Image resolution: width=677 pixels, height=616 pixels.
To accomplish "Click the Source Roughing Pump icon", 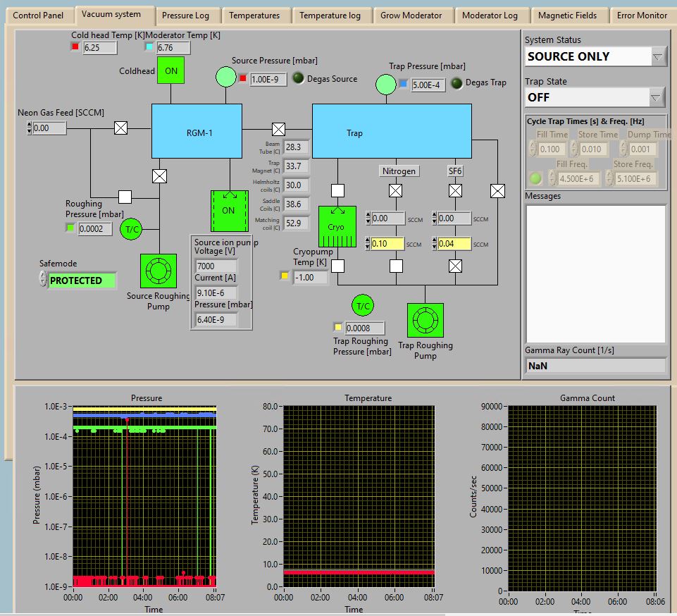I will click(x=159, y=272).
